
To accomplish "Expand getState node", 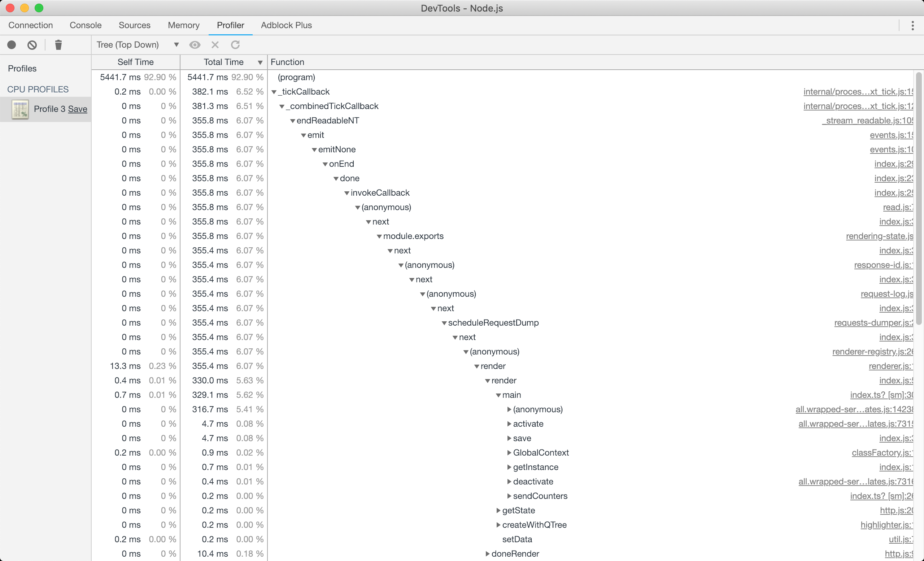I will point(498,510).
